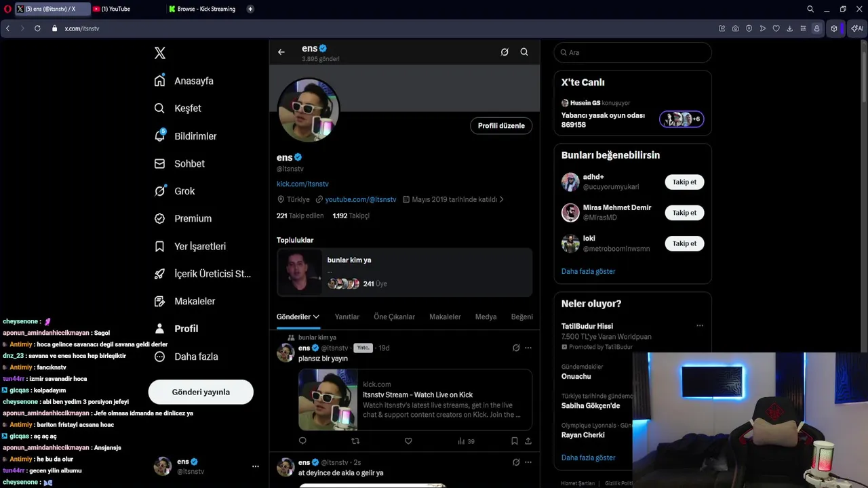Switch to the Öne Çıkanlar tab
The width and height of the screenshot is (868, 488).
coord(394,317)
